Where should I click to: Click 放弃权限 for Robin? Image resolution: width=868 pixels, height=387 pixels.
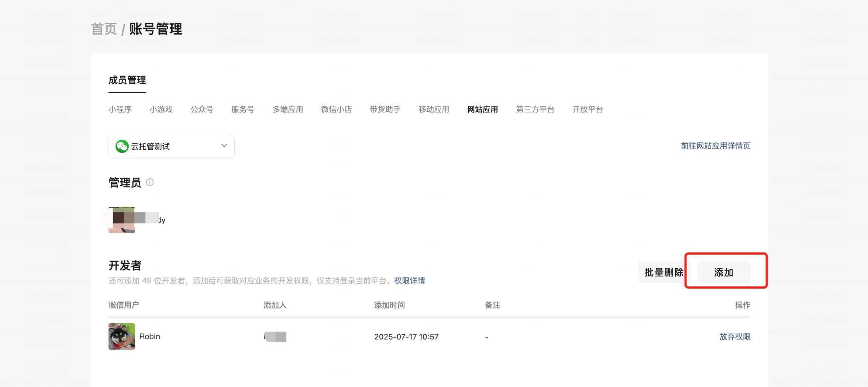(735, 337)
